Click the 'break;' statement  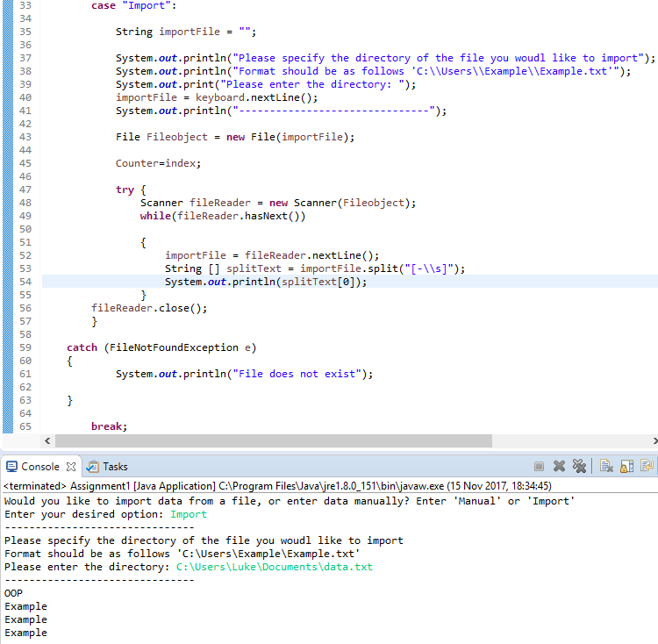point(109,426)
